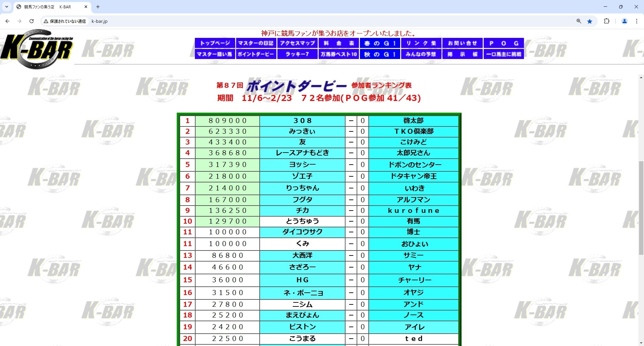Click participant name HG
The height and width of the screenshot is (346, 644).
pos(303,280)
